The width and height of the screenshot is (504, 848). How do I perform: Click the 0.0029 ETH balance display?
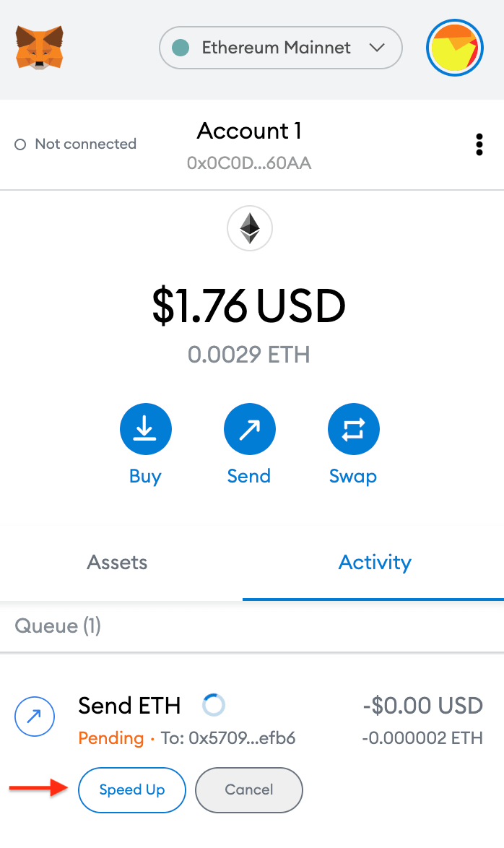click(x=249, y=355)
